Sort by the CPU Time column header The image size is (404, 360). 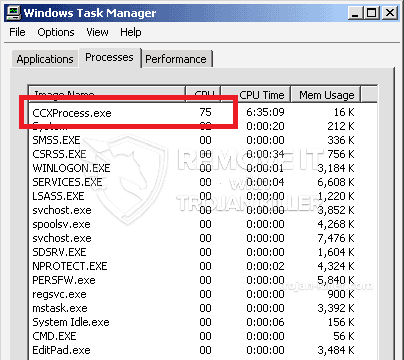(x=256, y=95)
